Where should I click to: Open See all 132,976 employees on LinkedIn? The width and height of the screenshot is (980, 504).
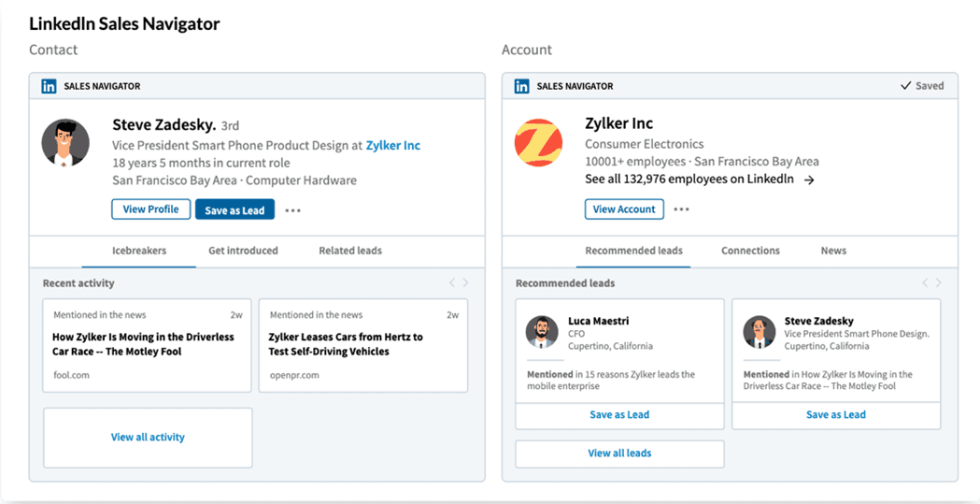(689, 180)
